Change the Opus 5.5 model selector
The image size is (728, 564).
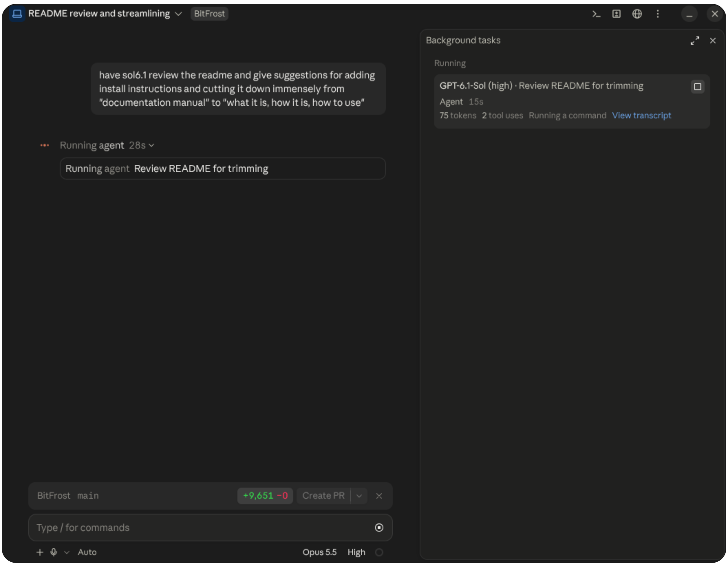pos(319,552)
